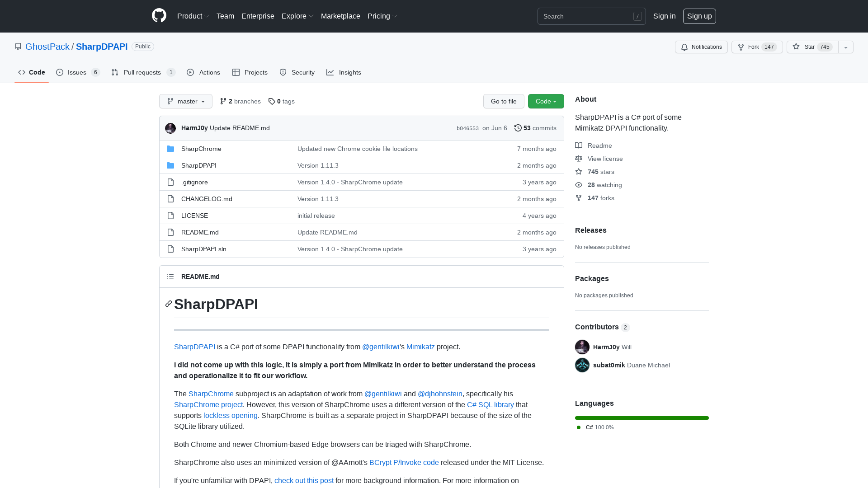Fork the repository with the Fork button
The height and width of the screenshot is (488, 868).
tap(757, 47)
